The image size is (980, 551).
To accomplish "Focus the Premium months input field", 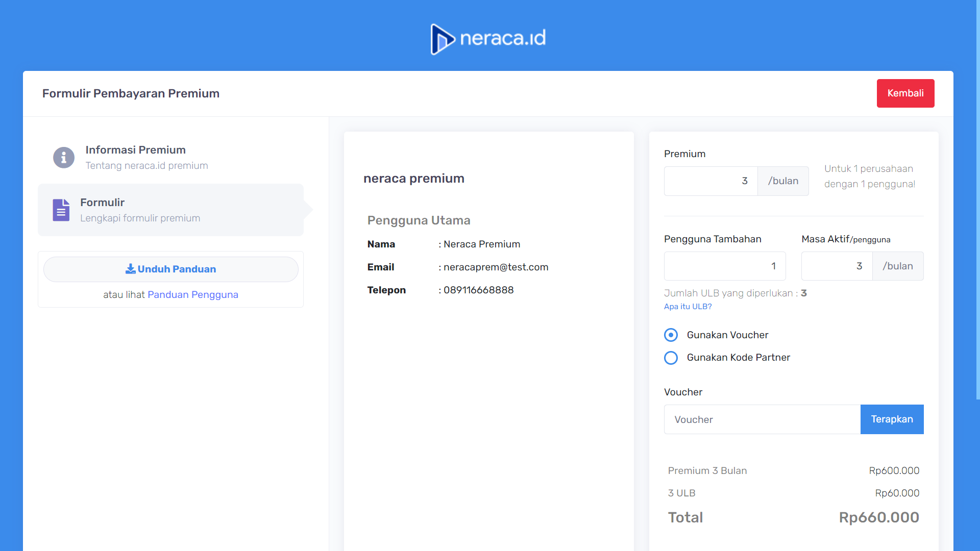I will click(x=710, y=181).
